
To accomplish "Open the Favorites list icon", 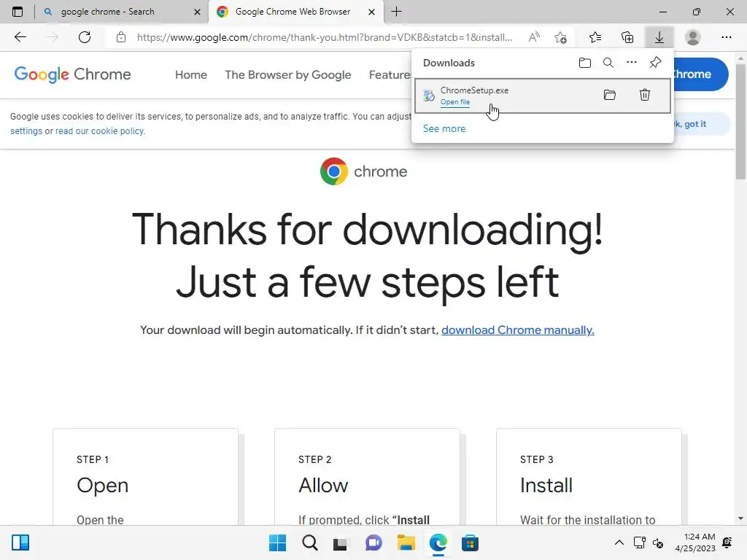I will pyautogui.click(x=595, y=37).
